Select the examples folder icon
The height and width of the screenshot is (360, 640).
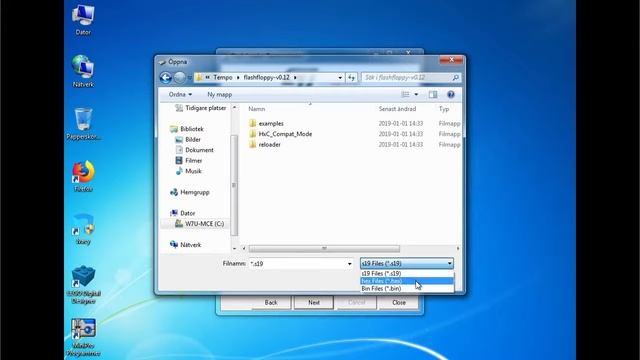253,123
